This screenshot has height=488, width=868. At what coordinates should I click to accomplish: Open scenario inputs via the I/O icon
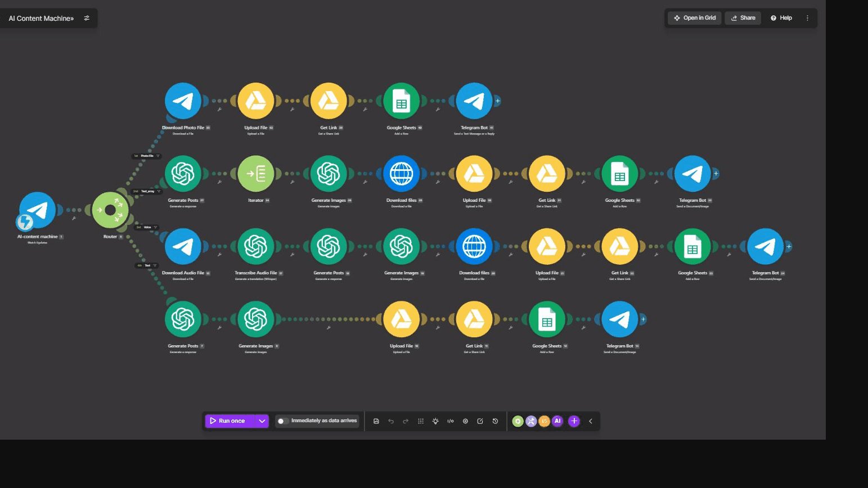tap(451, 421)
